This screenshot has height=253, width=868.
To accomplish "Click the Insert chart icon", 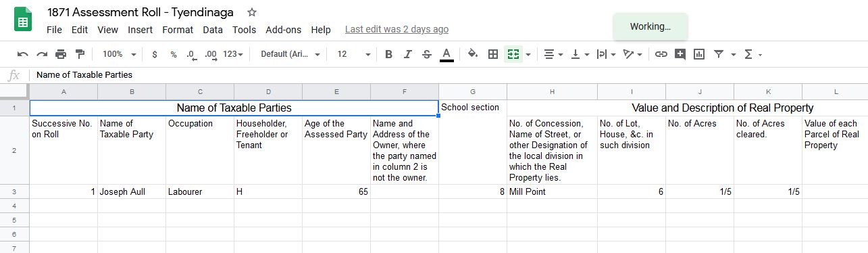I will (699, 54).
